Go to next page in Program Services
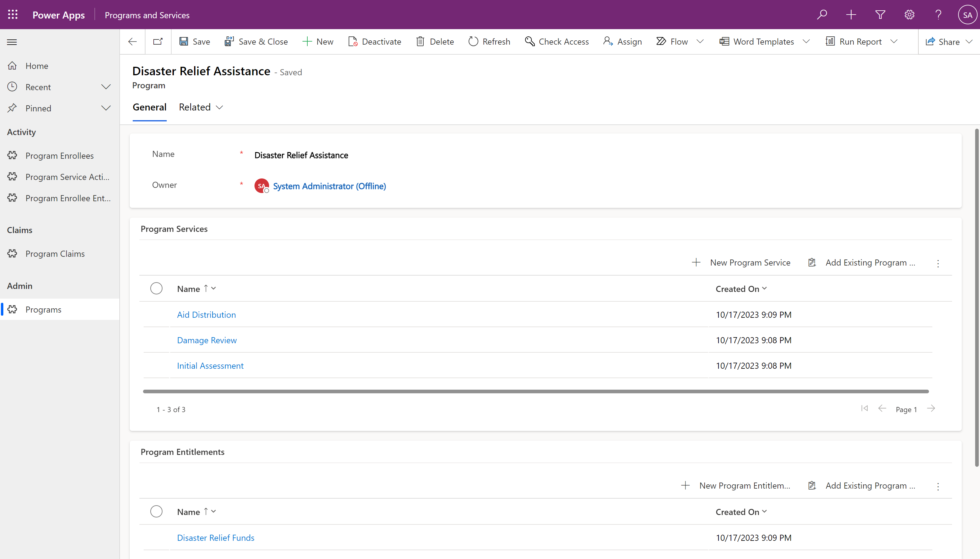This screenshot has width=980, height=559. (931, 408)
